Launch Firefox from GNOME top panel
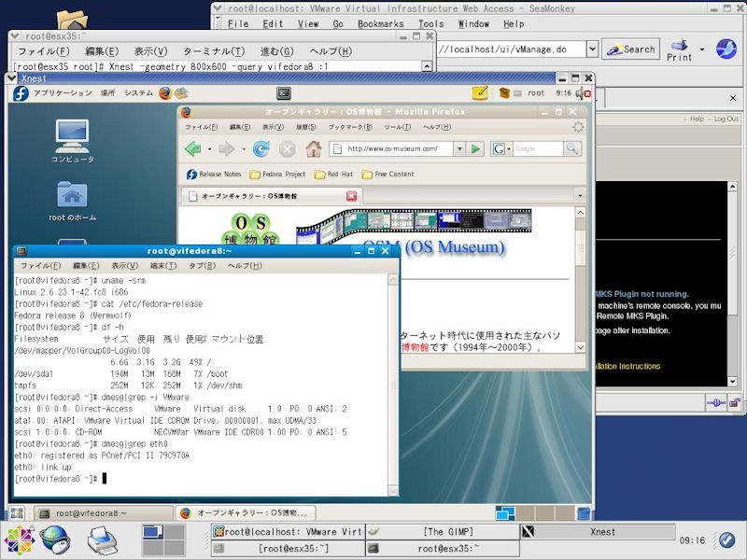This screenshot has height=560, width=747. pyautogui.click(x=165, y=92)
